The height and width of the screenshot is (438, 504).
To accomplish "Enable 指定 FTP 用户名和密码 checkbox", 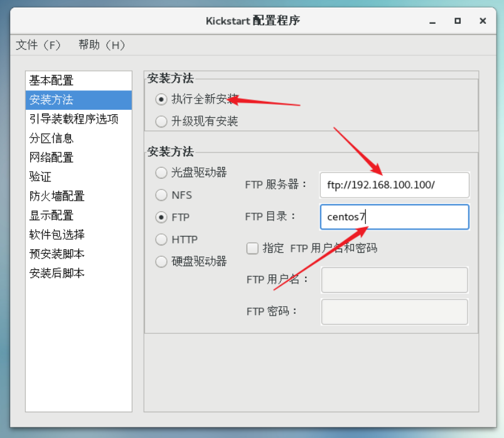I will (x=252, y=248).
